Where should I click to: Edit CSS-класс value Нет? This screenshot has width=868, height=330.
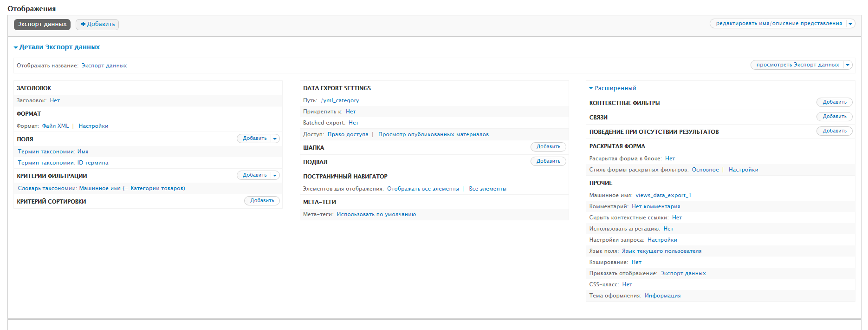click(627, 284)
